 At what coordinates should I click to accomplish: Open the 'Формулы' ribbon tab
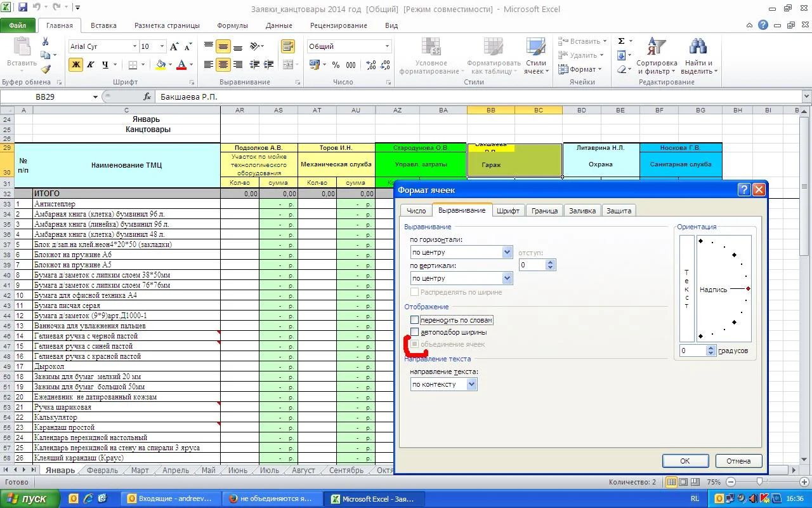pos(232,25)
